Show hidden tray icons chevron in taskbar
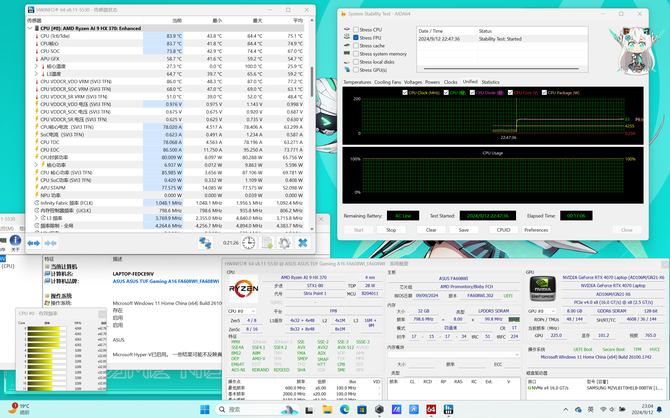This screenshot has height=418, width=670. pyautogui.click(x=566, y=409)
